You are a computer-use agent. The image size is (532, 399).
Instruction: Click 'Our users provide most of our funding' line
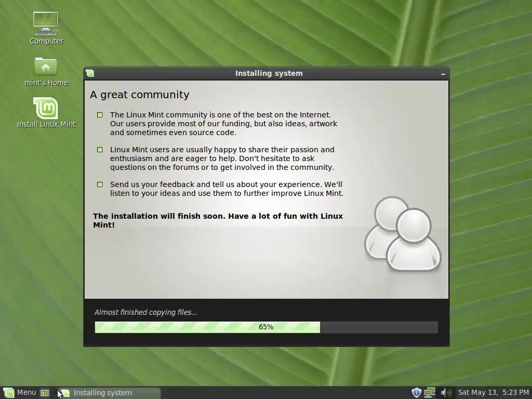223,124
